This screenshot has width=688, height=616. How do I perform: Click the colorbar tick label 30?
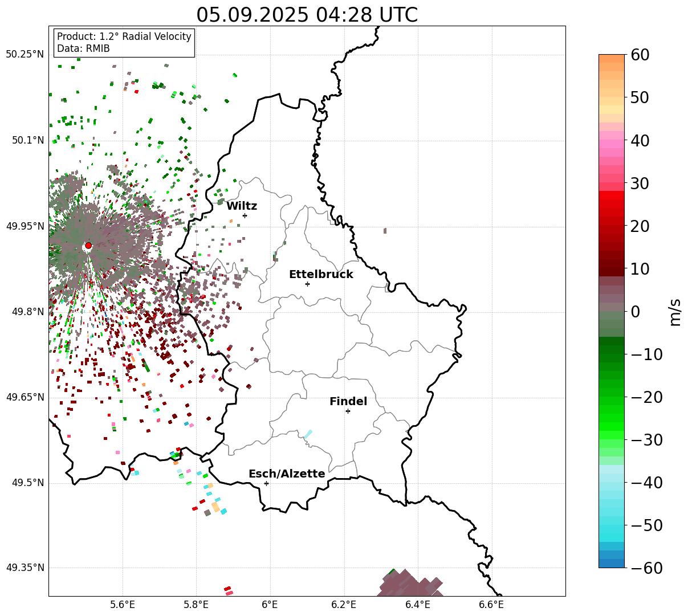click(641, 183)
